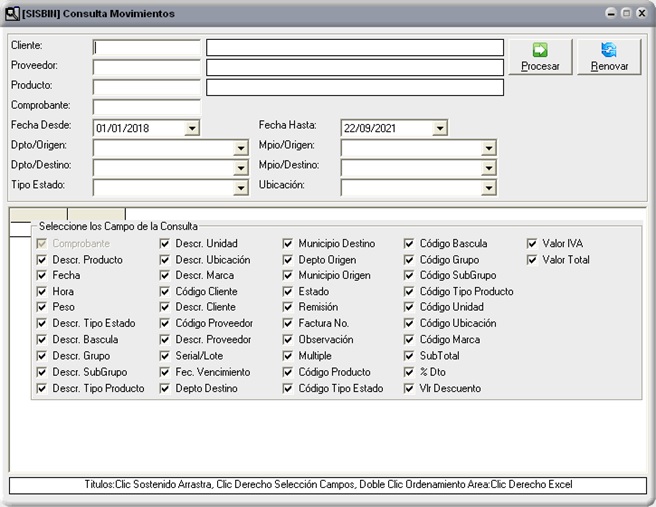
Task: Expand the Fecha Hasta date picker
Action: pos(440,128)
